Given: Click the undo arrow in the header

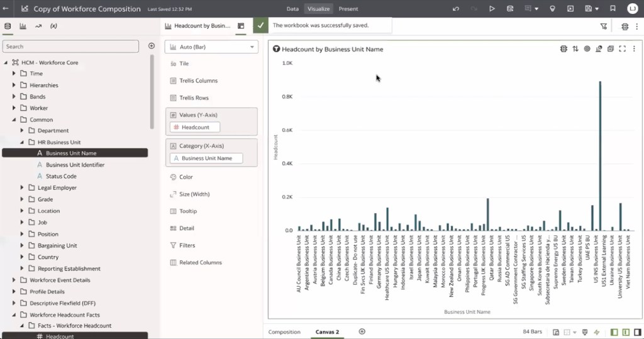Looking at the screenshot, I should pyautogui.click(x=455, y=9).
